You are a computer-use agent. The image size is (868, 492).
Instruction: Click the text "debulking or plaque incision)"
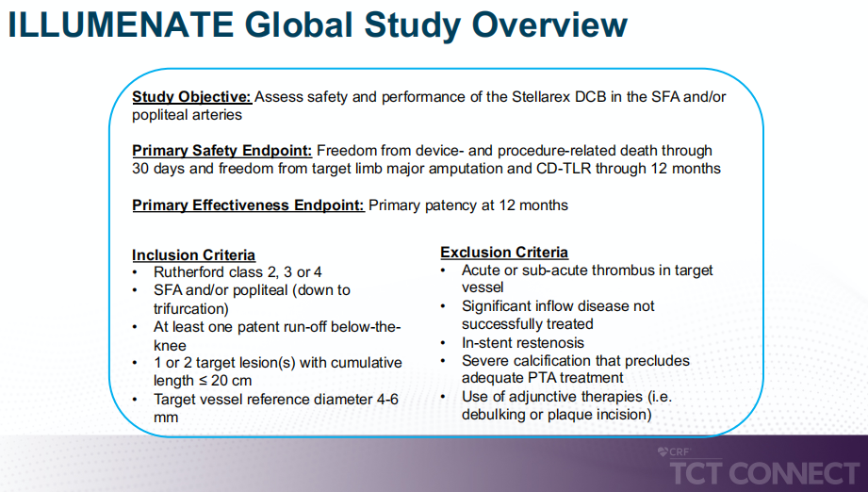(557, 415)
